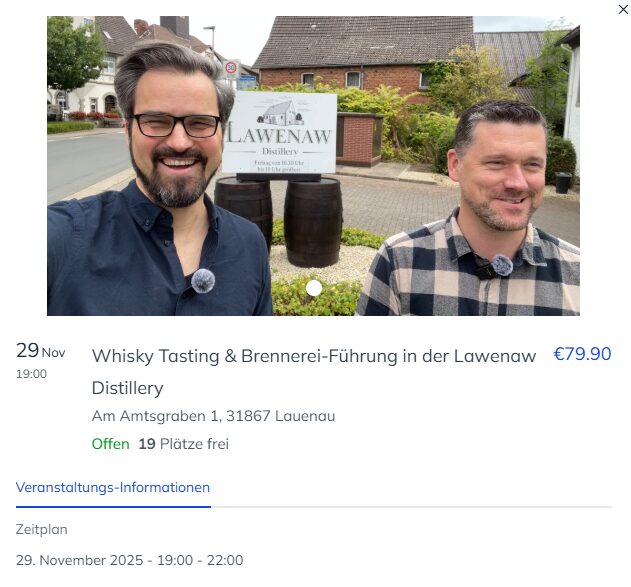Screen dimensions: 631x587
Task: Click the Whisky Tasting event title
Action: [314, 372]
